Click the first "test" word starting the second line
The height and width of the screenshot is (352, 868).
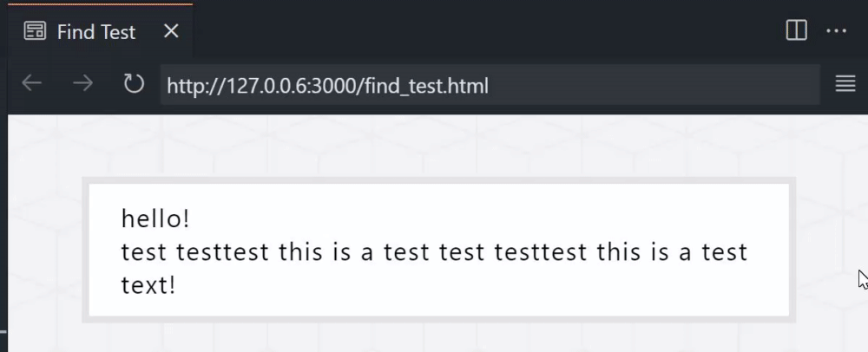pyautogui.click(x=144, y=252)
